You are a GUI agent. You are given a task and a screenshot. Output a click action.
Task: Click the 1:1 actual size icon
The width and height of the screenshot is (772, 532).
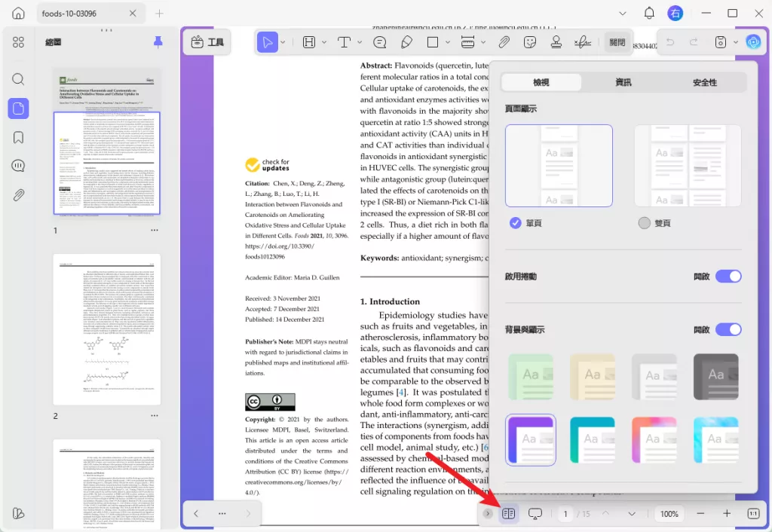[x=753, y=514]
